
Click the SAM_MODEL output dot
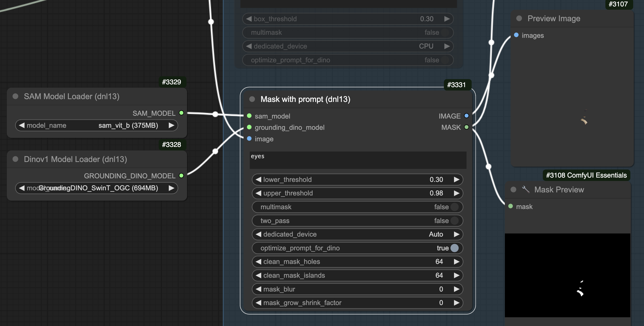tap(181, 113)
